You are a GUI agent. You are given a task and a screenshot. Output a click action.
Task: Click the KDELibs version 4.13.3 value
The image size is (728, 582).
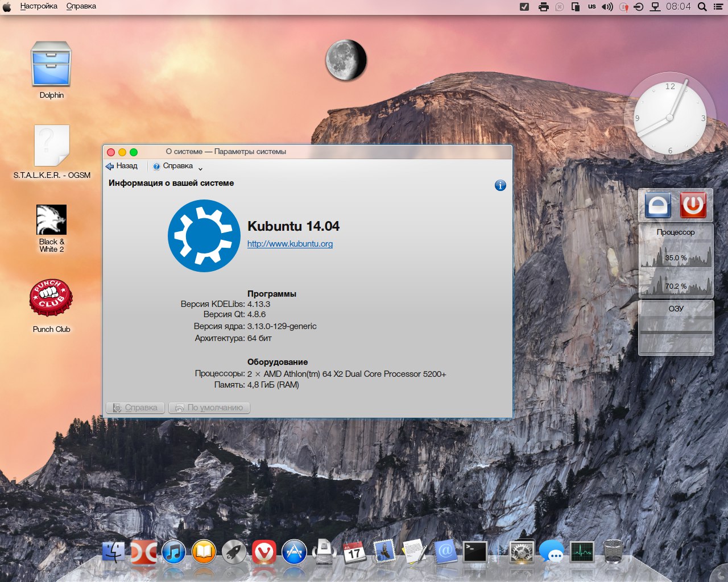[259, 304]
